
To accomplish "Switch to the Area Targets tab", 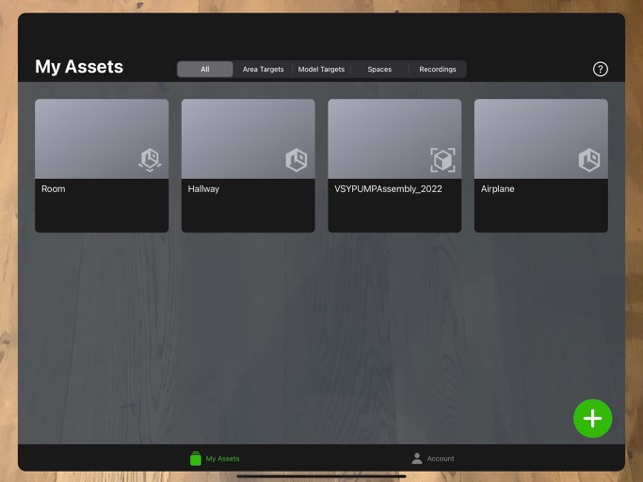I will pyautogui.click(x=263, y=69).
